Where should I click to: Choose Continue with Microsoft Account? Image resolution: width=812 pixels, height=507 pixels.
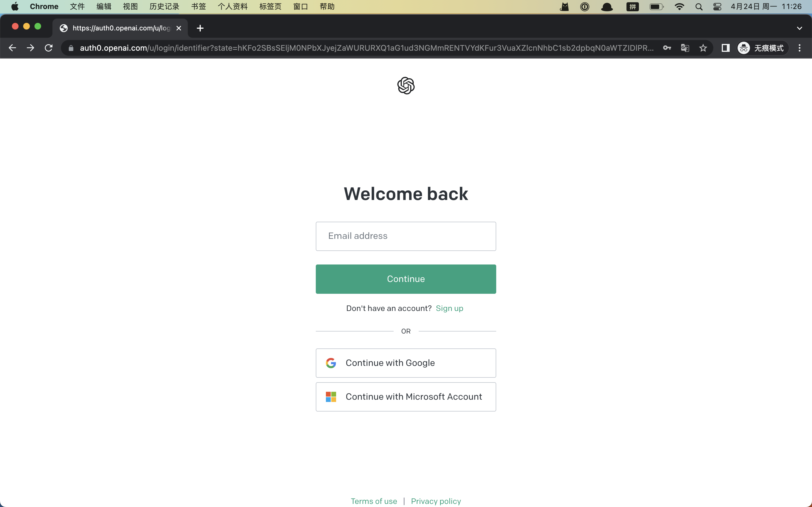406,397
